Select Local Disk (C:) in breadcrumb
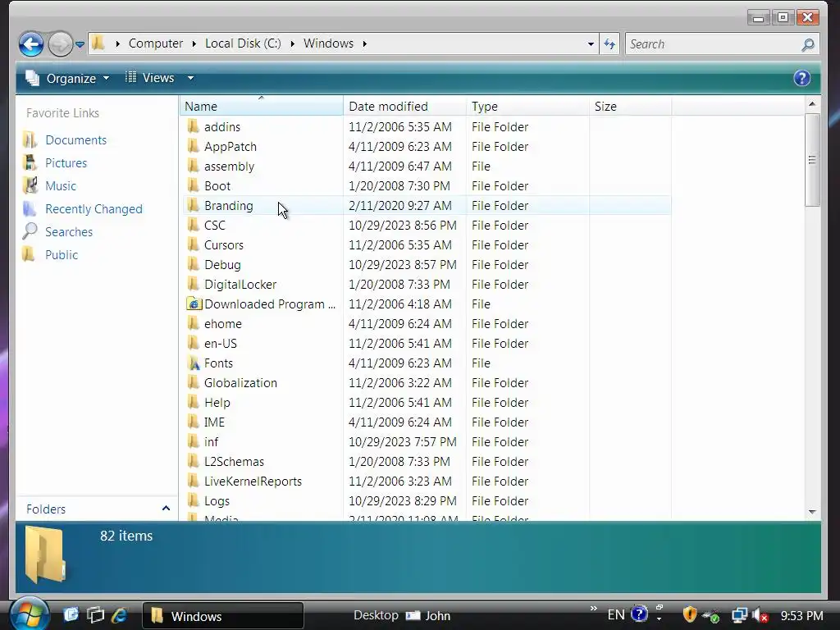Screen dimensions: 840x630 (243, 43)
